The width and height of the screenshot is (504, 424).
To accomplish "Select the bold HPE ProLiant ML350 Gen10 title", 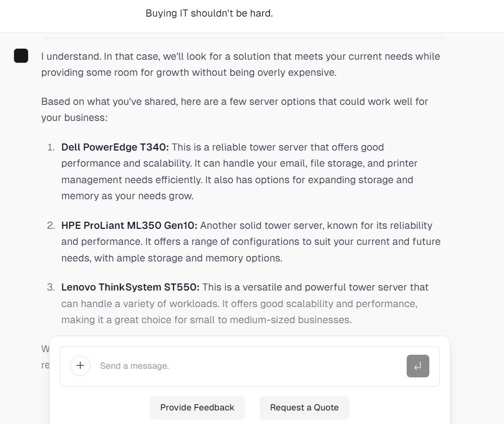I will point(129,225).
